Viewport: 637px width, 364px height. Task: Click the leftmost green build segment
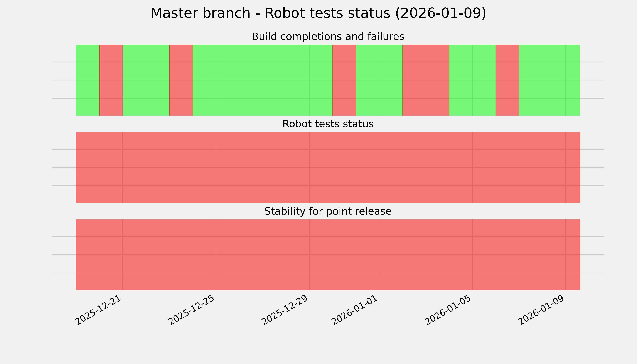tap(88, 80)
